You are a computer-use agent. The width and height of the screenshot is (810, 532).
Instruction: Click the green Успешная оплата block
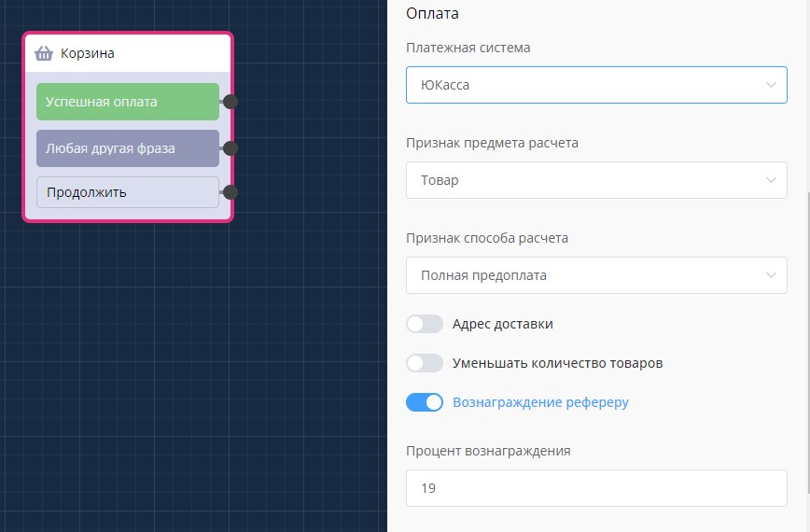pos(127,102)
